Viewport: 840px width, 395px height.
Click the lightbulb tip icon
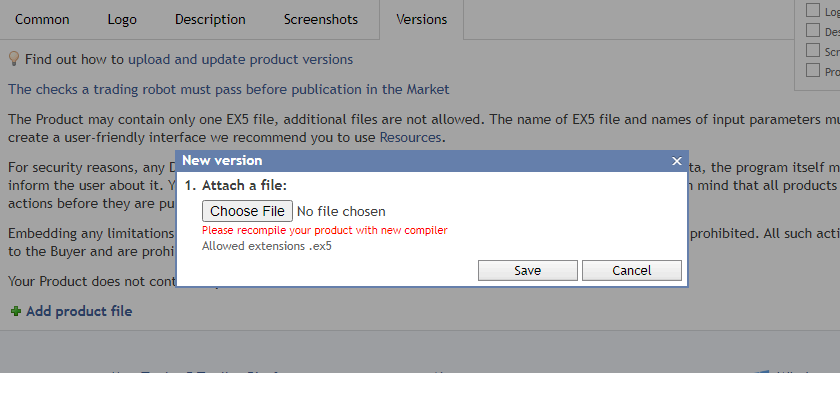point(14,58)
